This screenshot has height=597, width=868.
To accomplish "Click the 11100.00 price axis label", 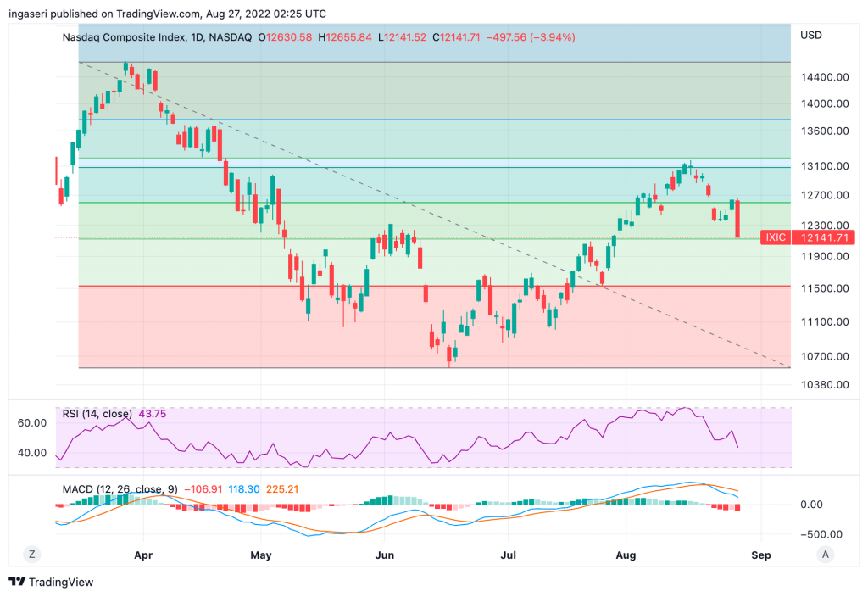I will 825,321.
